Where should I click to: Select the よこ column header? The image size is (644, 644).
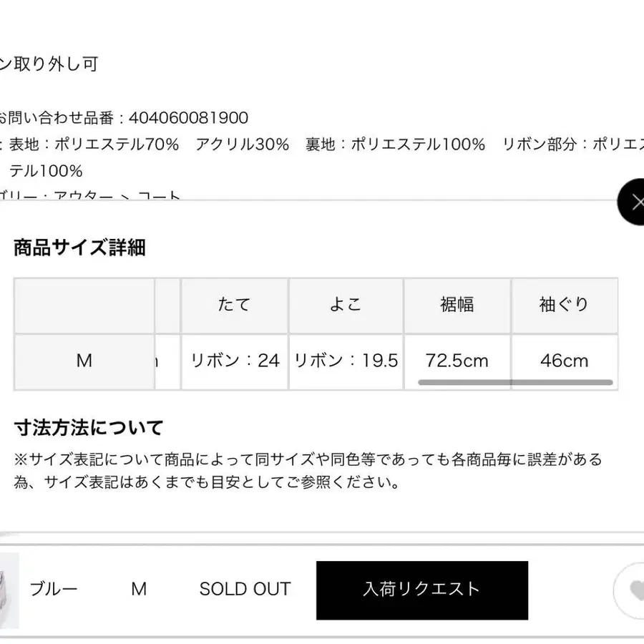[x=346, y=305]
